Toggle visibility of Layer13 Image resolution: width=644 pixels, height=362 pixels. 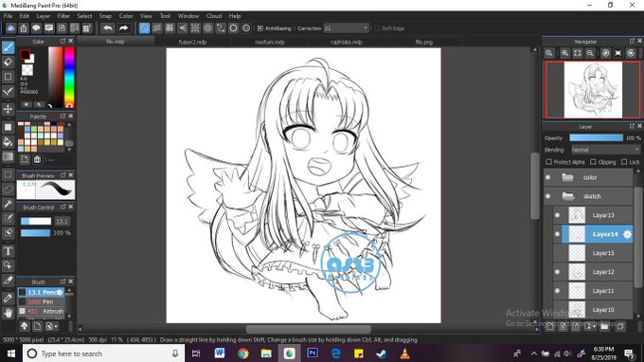[x=557, y=215]
